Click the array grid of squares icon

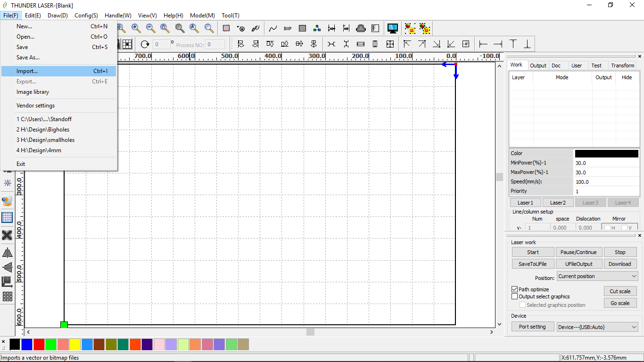coord(7,296)
